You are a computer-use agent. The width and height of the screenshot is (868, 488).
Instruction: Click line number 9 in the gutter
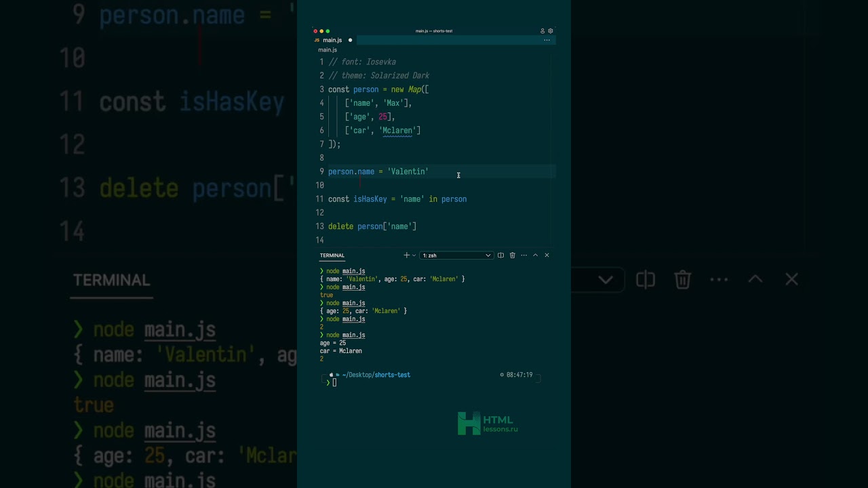point(321,171)
